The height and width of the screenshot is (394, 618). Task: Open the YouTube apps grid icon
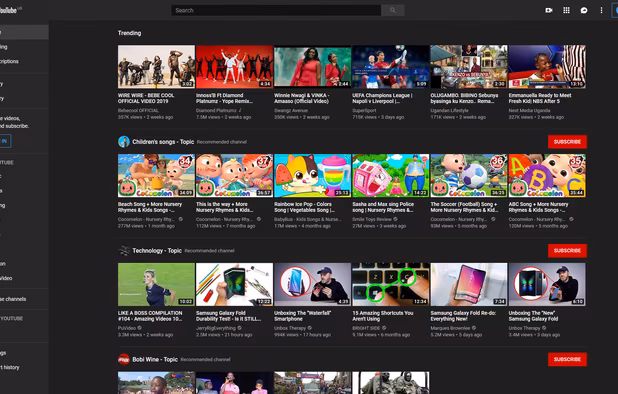(x=566, y=10)
